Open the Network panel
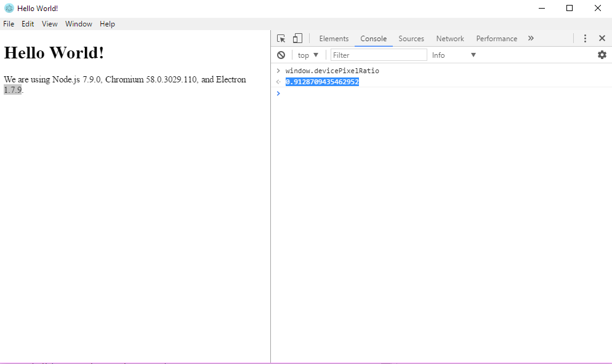 [x=449, y=38]
